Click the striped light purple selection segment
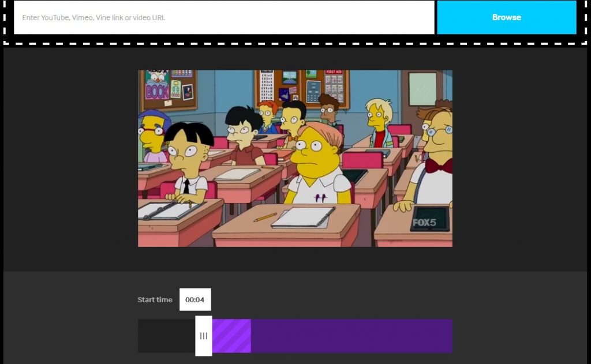This screenshot has height=364, width=591. [231, 336]
